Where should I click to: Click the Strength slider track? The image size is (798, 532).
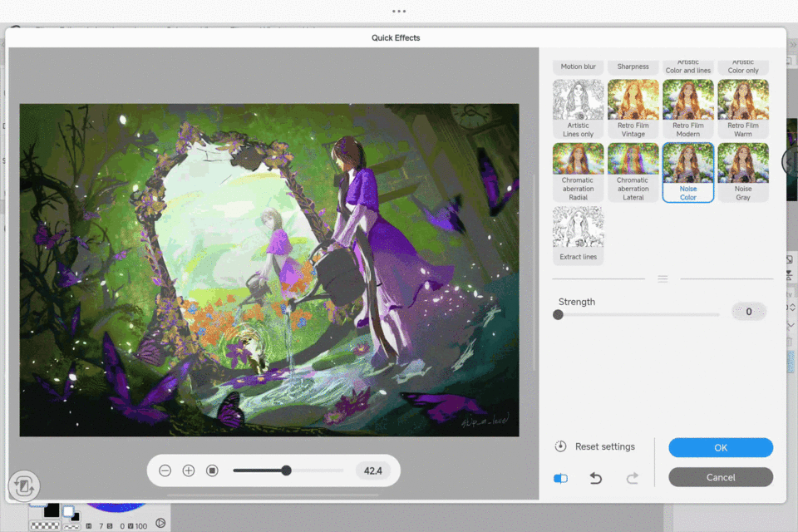point(638,315)
